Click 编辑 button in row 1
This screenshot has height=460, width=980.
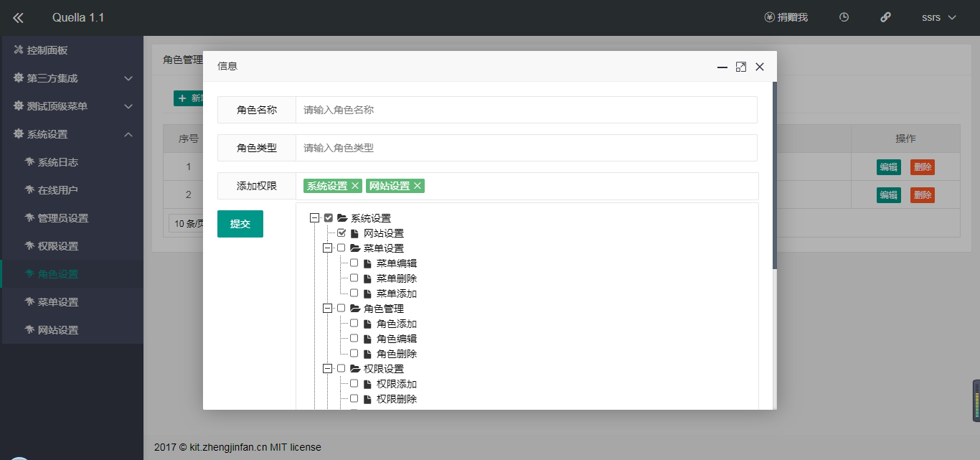pyautogui.click(x=889, y=167)
